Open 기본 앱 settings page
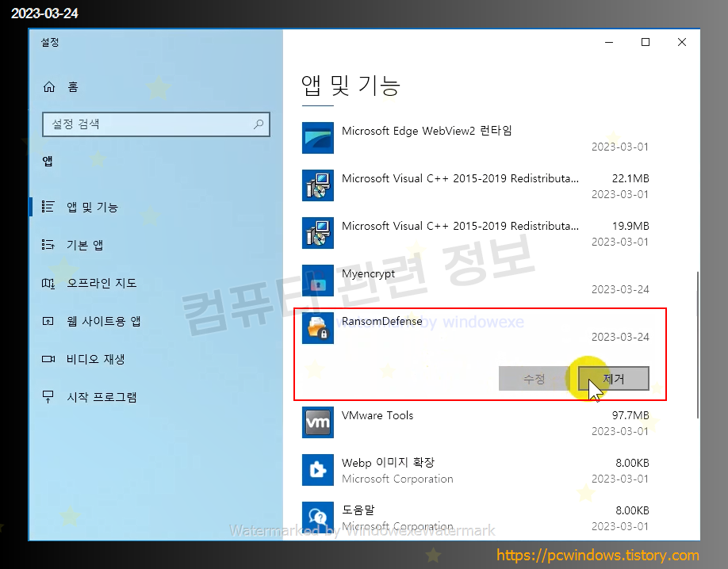This screenshot has height=569, width=728. pyautogui.click(x=85, y=245)
